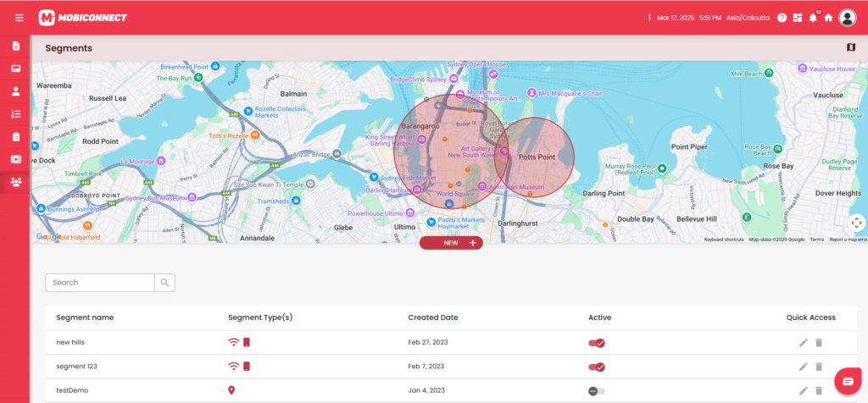Click the Segments page title
The width and height of the screenshot is (868, 403).
pyautogui.click(x=69, y=48)
